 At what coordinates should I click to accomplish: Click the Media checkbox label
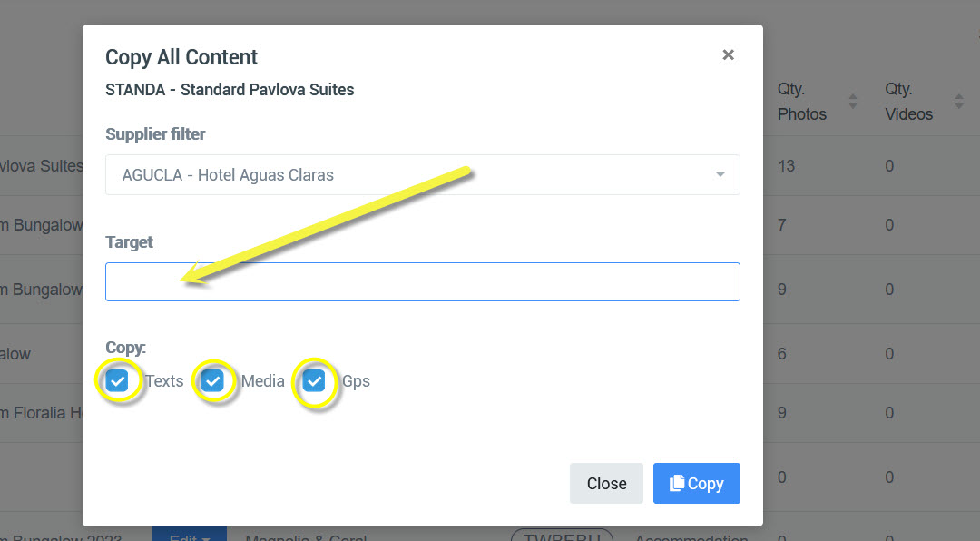[263, 381]
